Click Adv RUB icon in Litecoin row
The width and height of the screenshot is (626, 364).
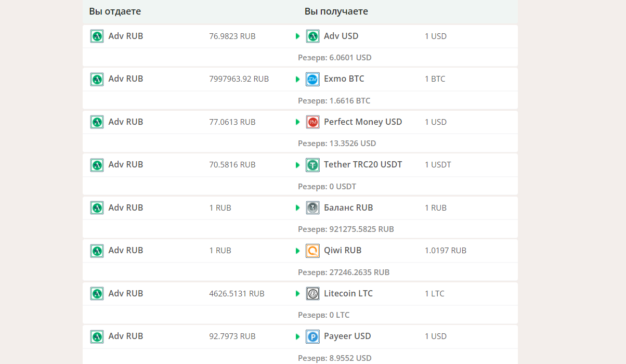(97, 293)
